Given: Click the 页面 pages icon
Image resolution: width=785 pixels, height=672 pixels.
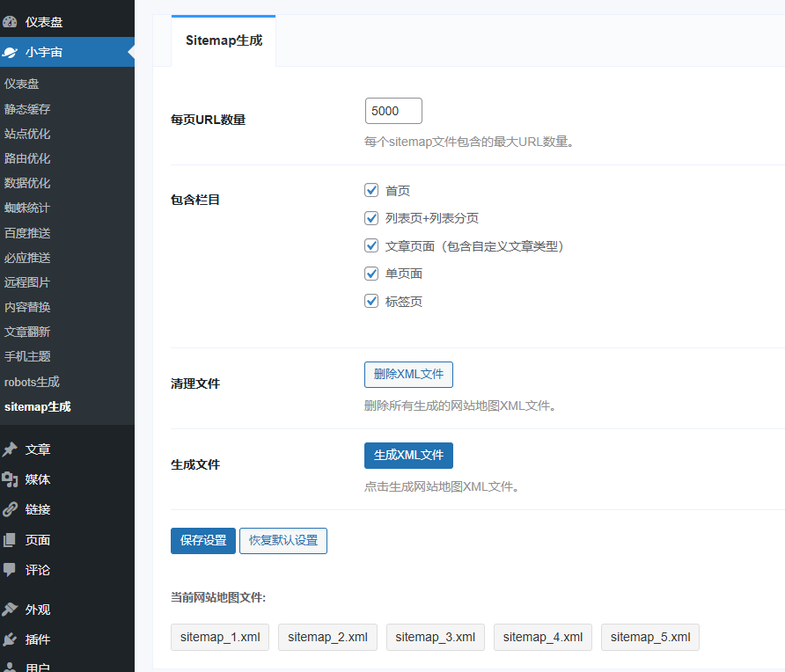Looking at the screenshot, I should click(x=10, y=540).
